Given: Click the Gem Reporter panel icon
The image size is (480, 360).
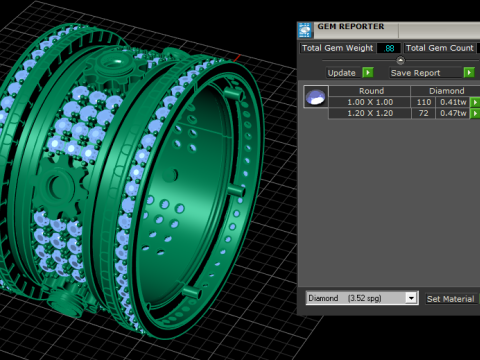Looking at the screenshot, I should click(x=305, y=30).
